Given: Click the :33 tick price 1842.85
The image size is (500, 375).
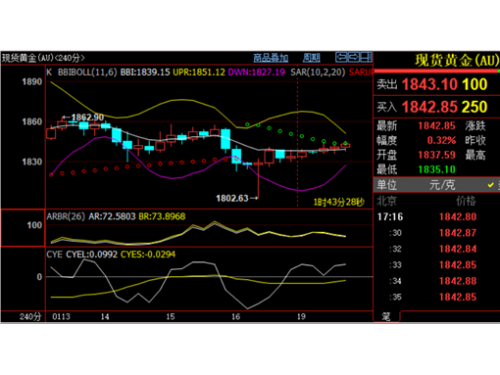Looking at the screenshot, I should coord(458,265).
